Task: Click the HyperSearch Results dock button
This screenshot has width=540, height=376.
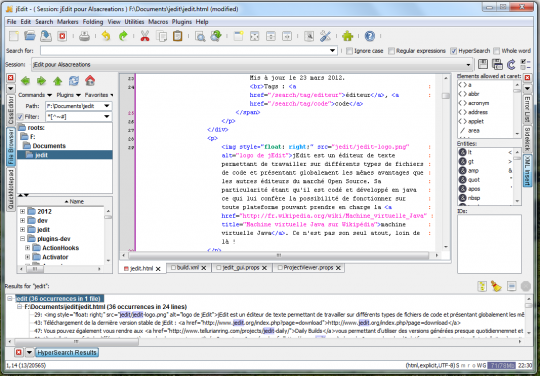Action: click(67, 353)
